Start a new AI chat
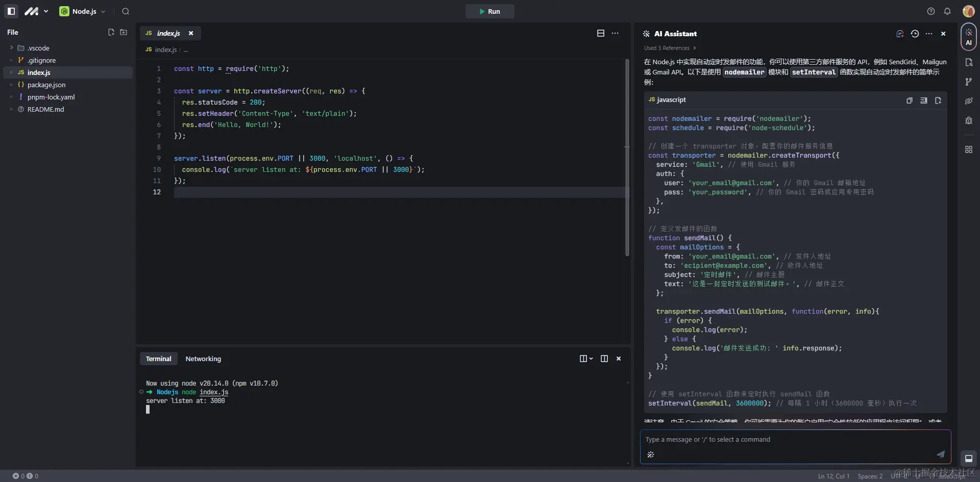The width and height of the screenshot is (980, 482). click(x=900, y=34)
